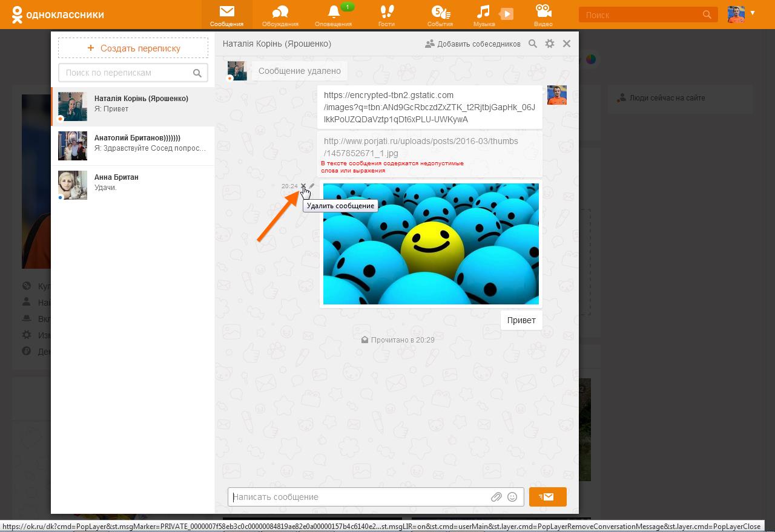Click Создать переписку button
Image resolution: width=775 pixels, height=532 pixels.
(x=133, y=48)
